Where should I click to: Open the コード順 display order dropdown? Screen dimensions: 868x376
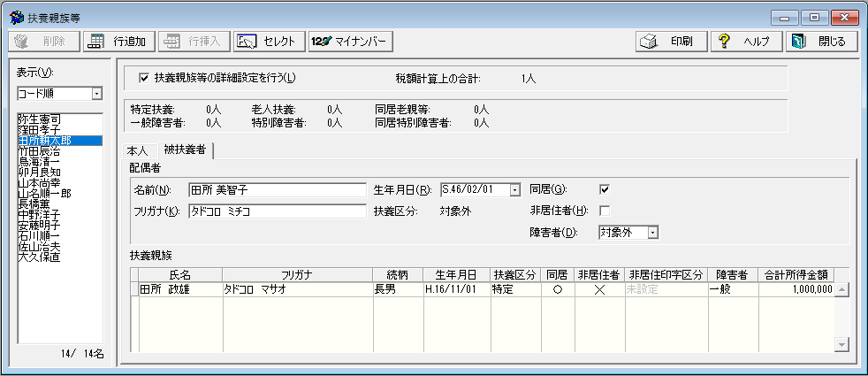[x=97, y=93]
